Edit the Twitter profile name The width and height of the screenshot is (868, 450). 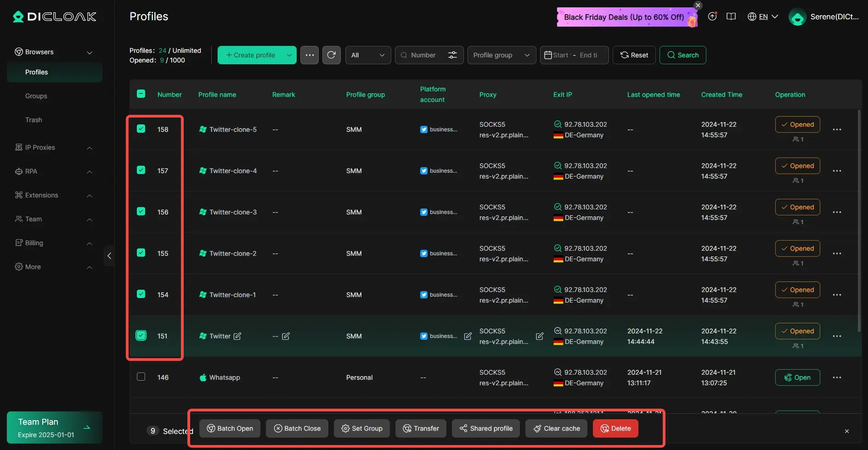click(237, 336)
